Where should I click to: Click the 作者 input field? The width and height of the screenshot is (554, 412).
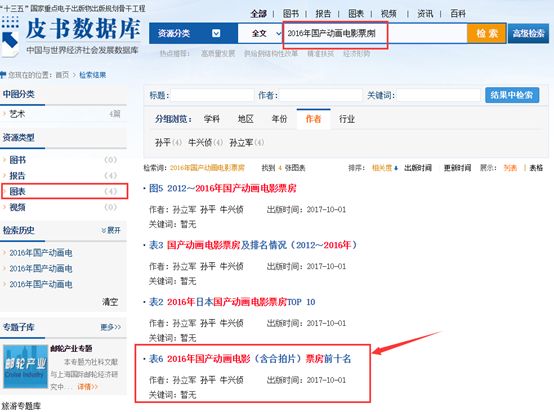tap(321, 95)
